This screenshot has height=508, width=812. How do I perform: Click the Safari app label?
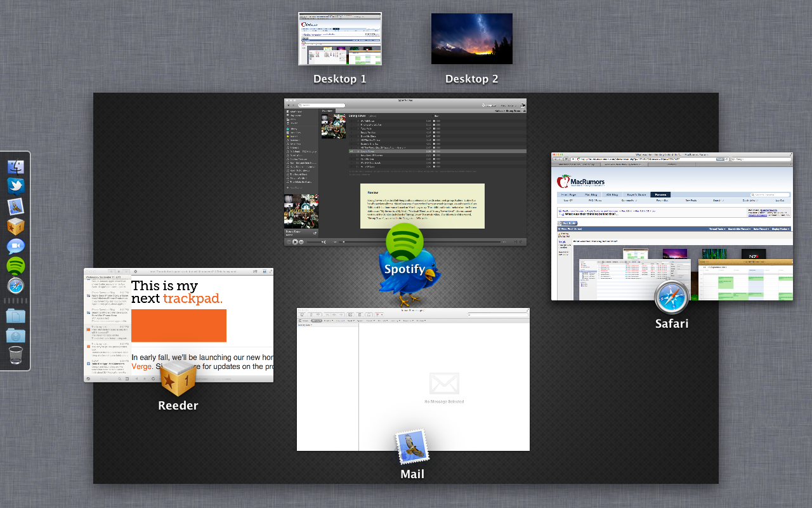pos(672,324)
